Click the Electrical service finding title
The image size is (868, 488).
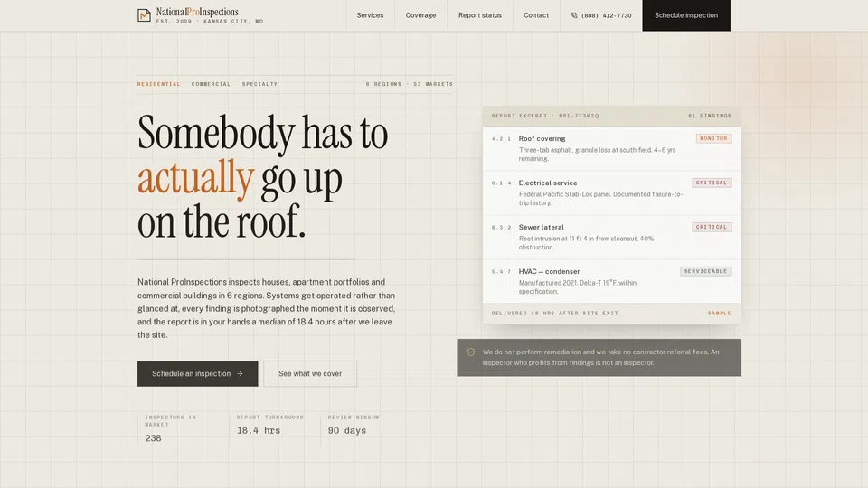(x=548, y=183)
